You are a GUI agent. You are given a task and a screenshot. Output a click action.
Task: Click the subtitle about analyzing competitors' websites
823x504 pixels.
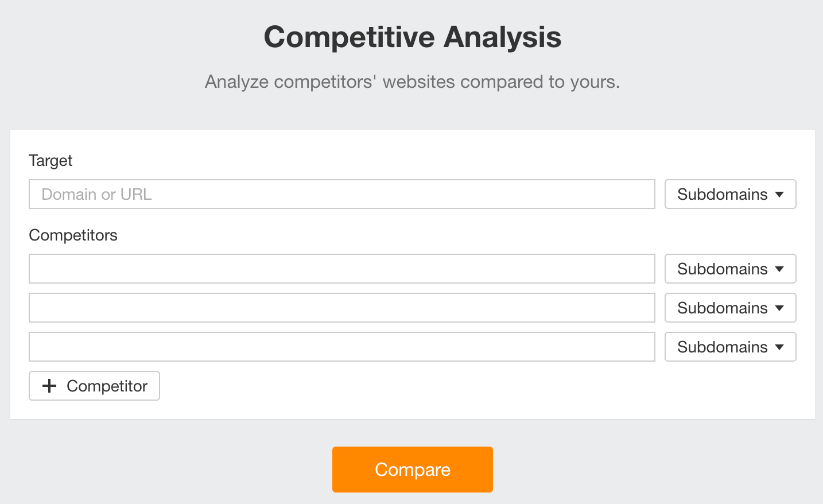(412, 82)
